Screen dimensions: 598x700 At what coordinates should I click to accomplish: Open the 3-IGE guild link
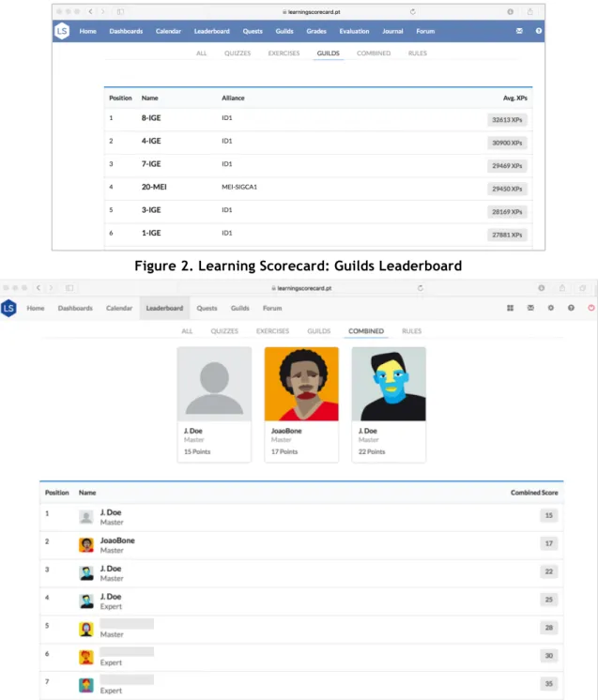pyautogui.click(x=151, y=210)
